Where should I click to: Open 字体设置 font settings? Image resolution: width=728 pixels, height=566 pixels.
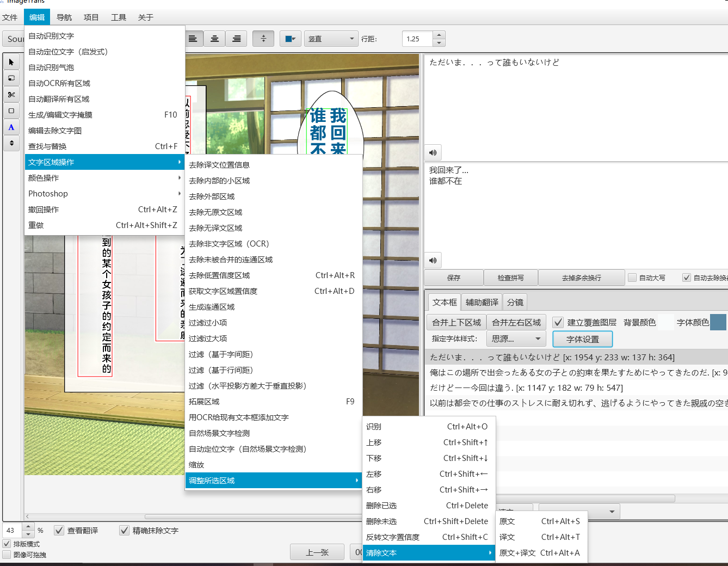click(583, 339)
